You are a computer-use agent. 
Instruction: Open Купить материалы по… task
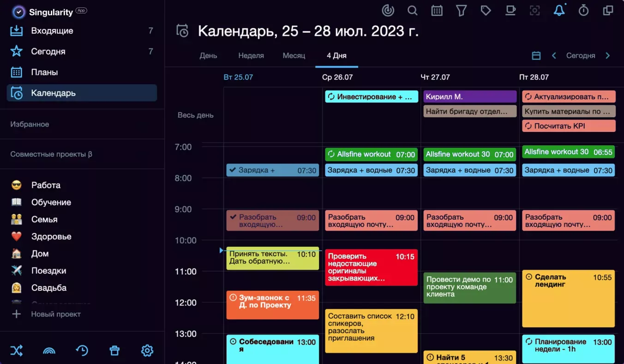(569, 111)
